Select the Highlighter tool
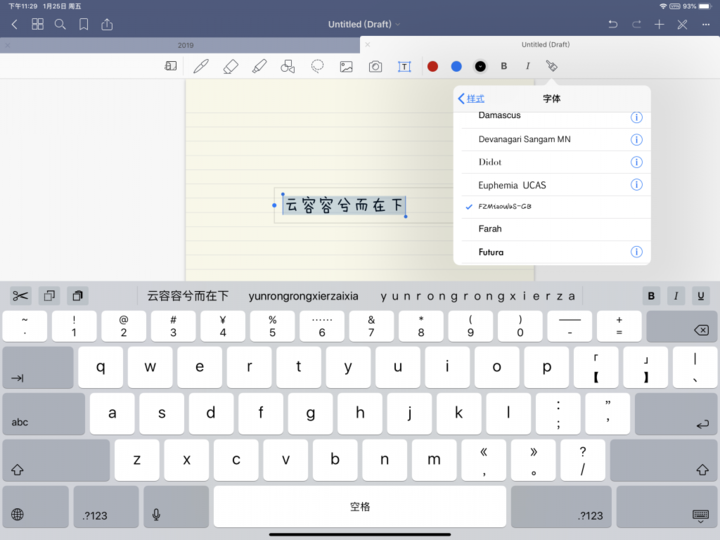720x540 pixels. click(259, 67)
